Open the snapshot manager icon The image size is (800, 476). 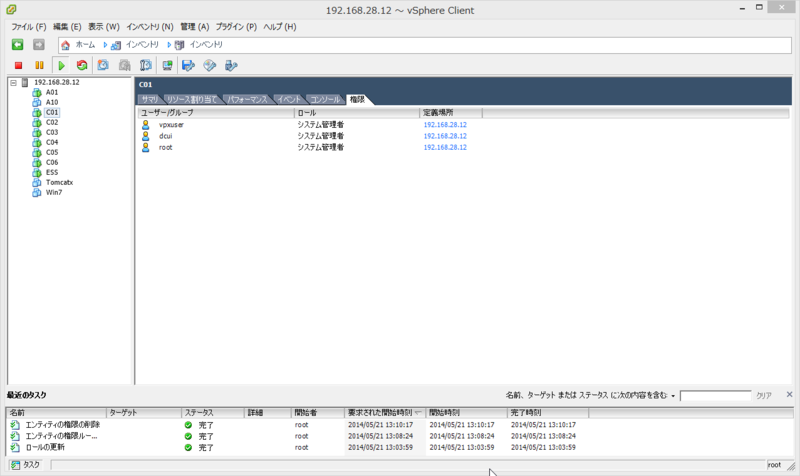pos(146,65)
